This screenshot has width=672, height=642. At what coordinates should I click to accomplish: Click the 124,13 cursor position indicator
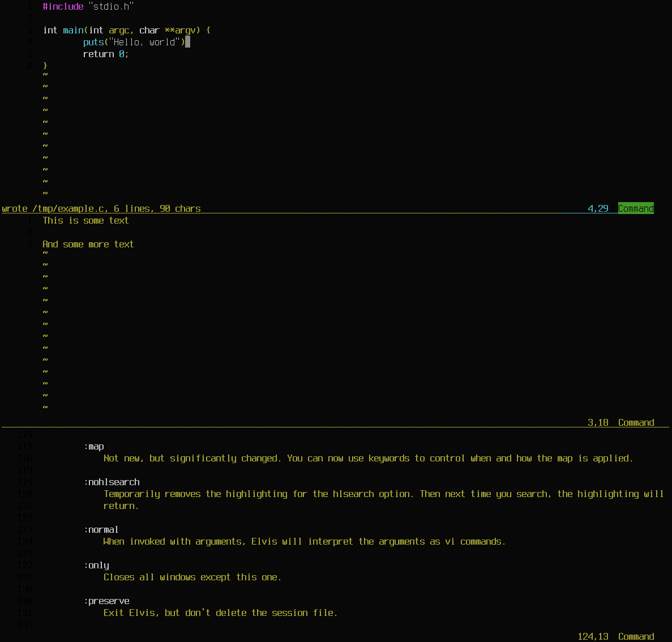593,636
